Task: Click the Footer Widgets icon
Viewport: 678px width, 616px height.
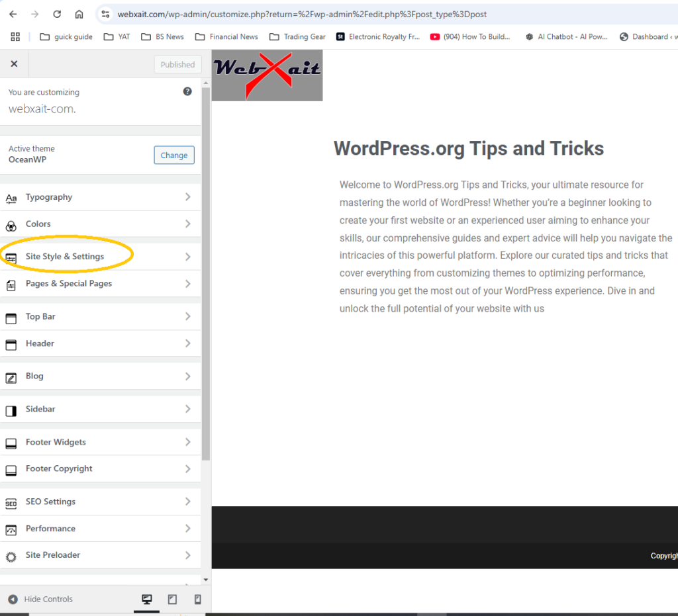Action: pos(11,444)
